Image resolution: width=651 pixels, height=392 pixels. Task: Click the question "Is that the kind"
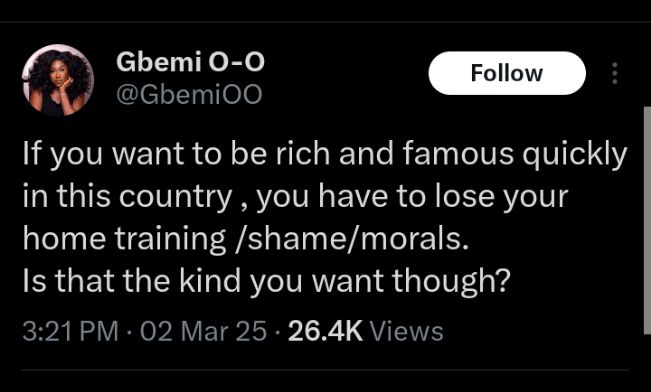pos(266,282)
